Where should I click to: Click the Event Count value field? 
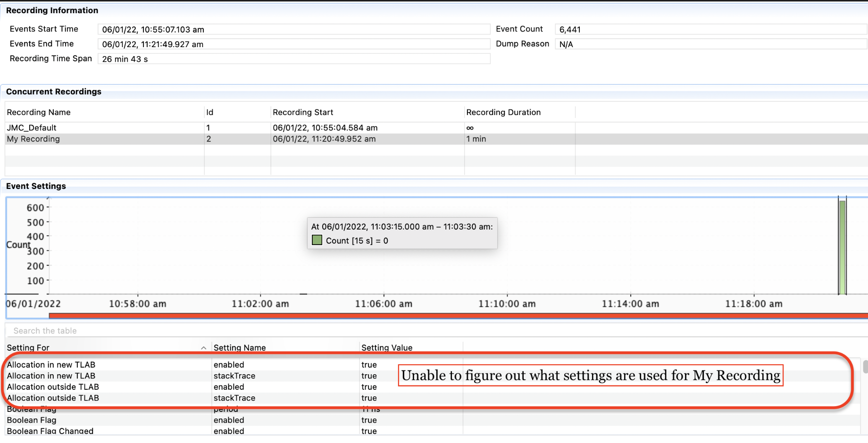[710, 30]
